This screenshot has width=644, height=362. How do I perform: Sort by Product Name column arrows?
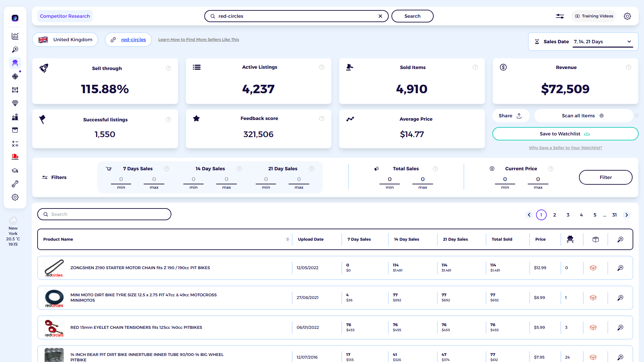tap(287, 239)
